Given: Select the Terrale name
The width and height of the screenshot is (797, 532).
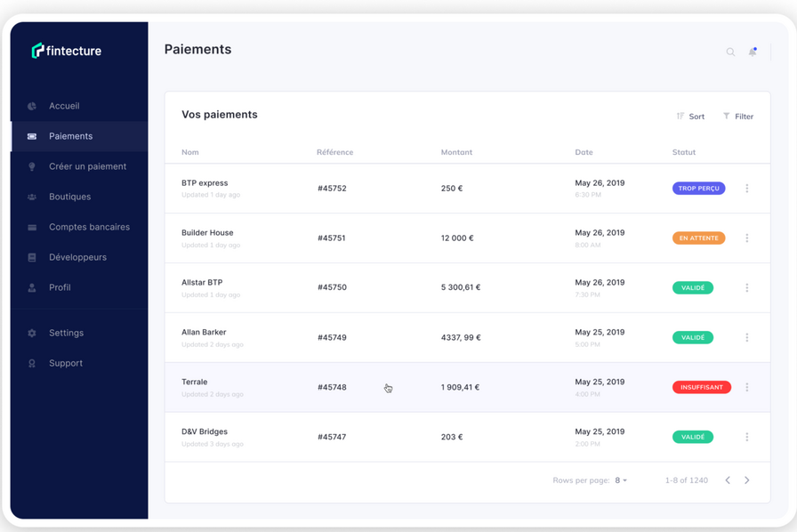Looking at the screenshot, I should [194, 382].
